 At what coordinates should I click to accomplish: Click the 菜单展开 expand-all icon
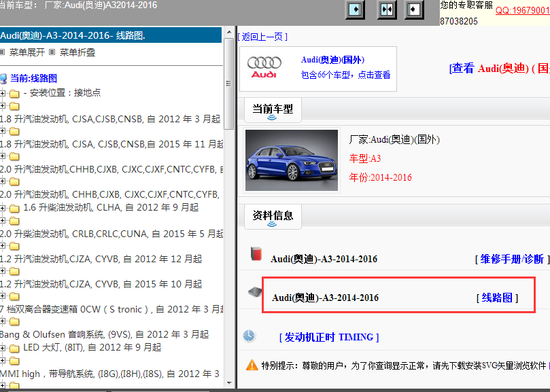coord(3,52)
